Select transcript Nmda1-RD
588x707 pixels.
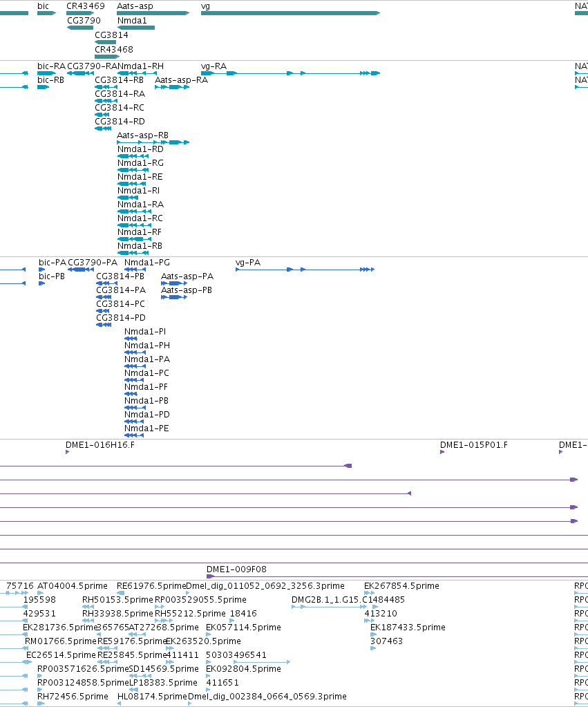pos(141,149)
